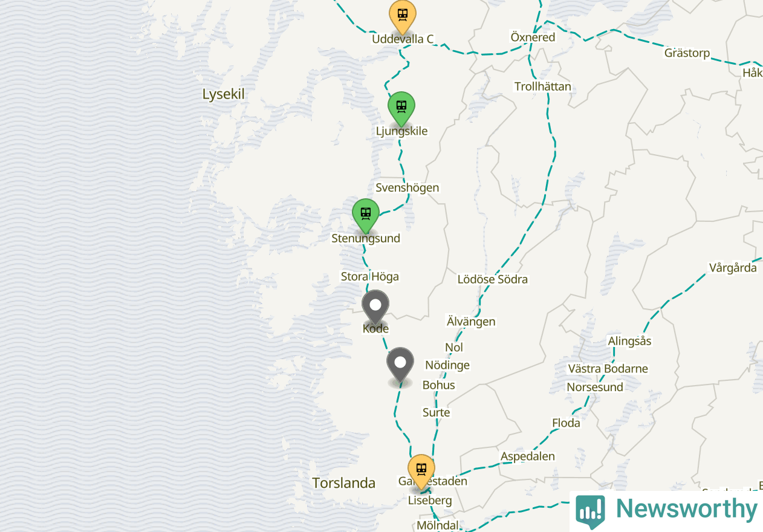Viewport: 763px width, 532px height.
Task: Click the Alingsås station label
Action: 629,341
